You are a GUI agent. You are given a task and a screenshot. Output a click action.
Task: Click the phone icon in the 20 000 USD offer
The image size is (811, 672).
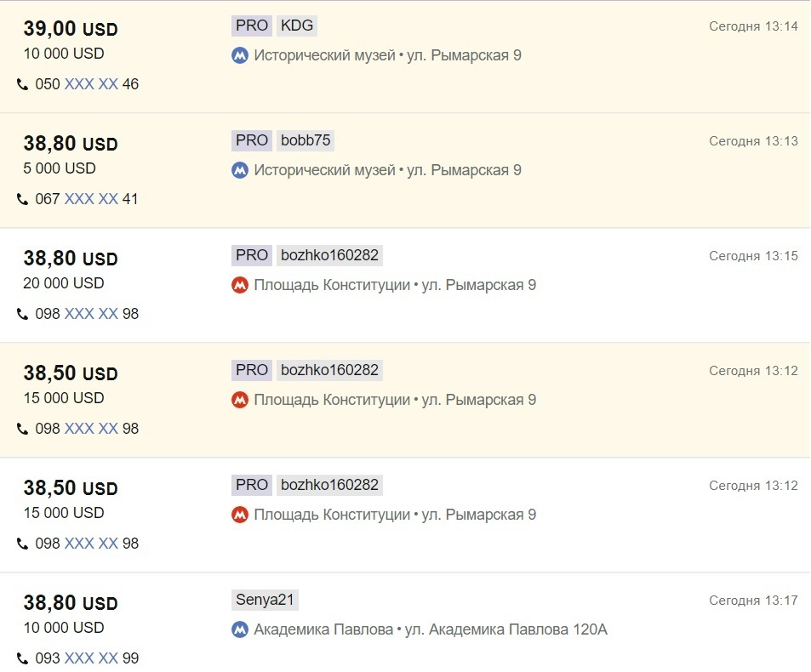[x=23, y=315]
